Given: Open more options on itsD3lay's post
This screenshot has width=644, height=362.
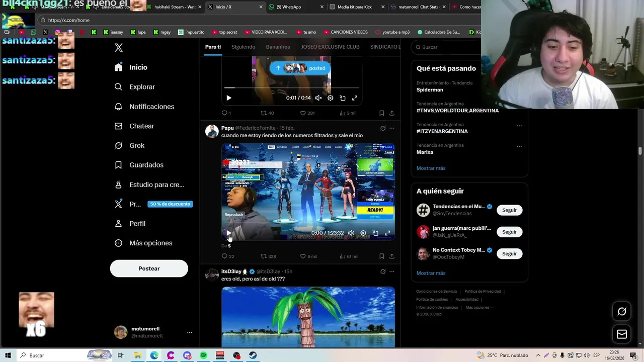Looking at the screenshot, I should click(392, 271).
